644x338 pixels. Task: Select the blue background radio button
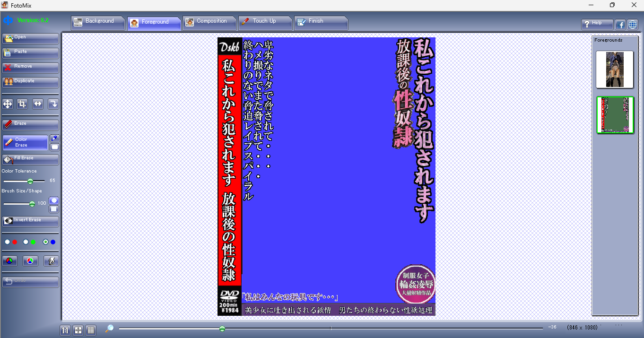point(46,242)
